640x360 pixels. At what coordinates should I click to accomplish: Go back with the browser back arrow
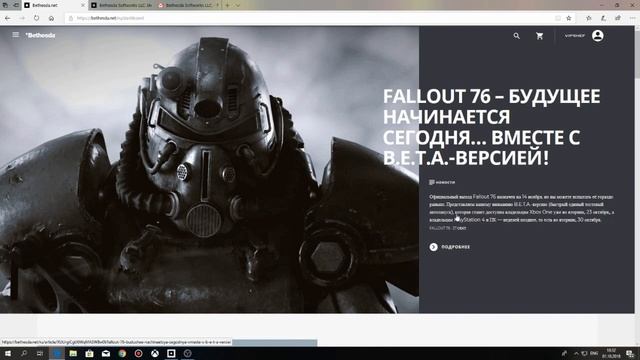tap(8, 18)
